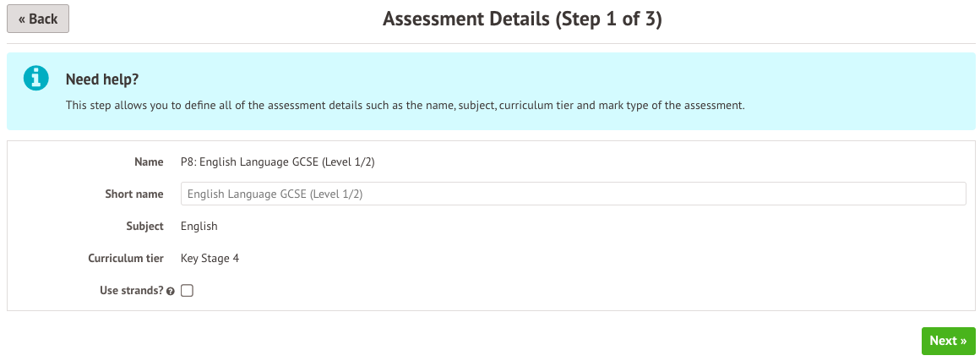Proceed with the green Next » button
Viewport: 980px width, 361px height.
pos(948,341)
